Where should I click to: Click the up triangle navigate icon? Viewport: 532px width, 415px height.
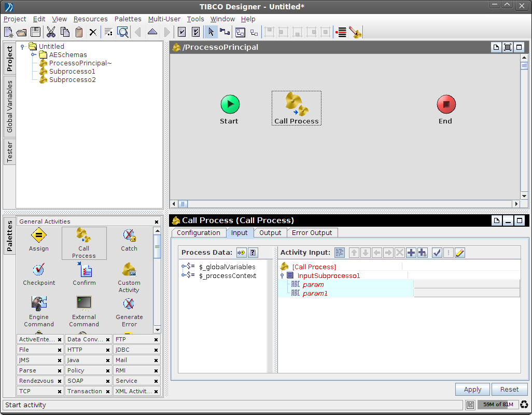[x=152, y=32]
